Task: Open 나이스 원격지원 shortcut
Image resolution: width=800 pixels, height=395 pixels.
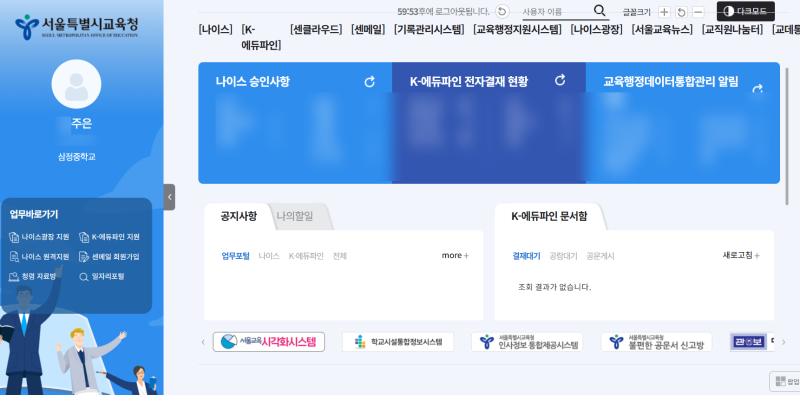Action: point(39,257)
